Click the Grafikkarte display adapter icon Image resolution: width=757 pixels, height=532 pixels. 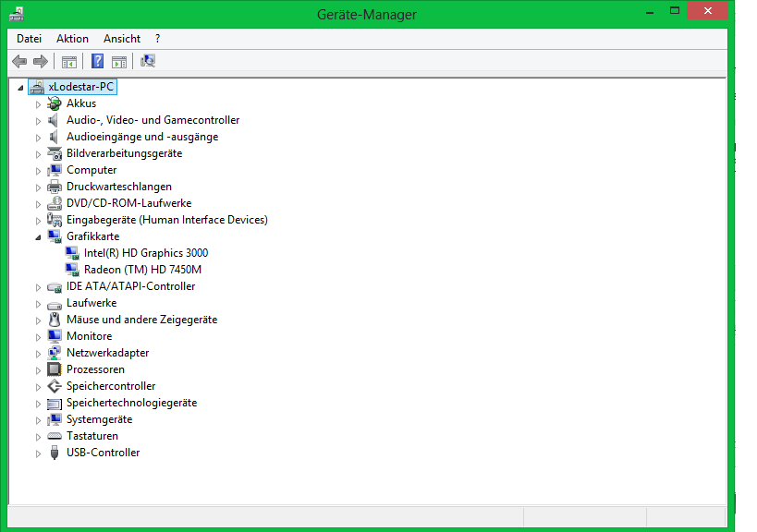(55, 236)
